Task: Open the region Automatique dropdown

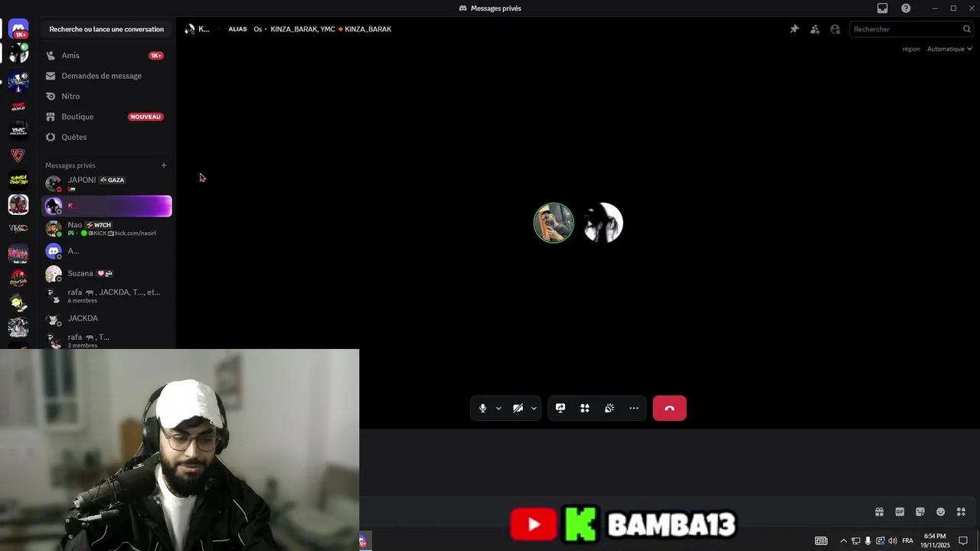Action: [949, 49]
